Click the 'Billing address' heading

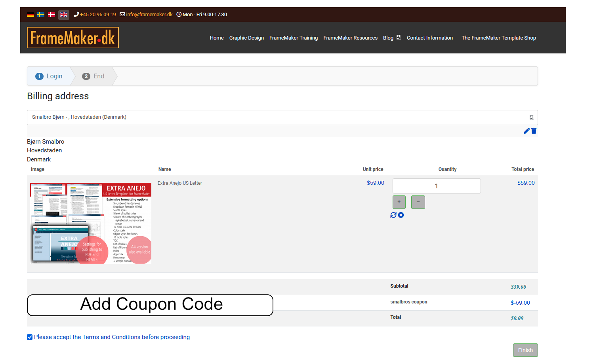tap(58, 96)
